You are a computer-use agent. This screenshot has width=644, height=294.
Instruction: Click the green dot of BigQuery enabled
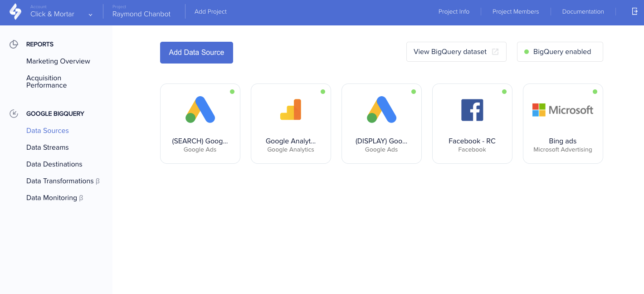(527, 52)
